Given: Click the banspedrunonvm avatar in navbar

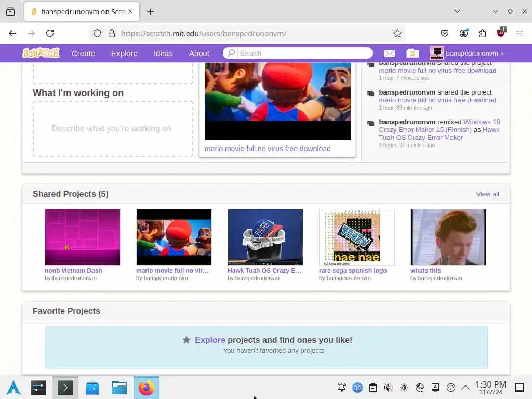Looking at the screenshot, I should (x=436, y=53).
